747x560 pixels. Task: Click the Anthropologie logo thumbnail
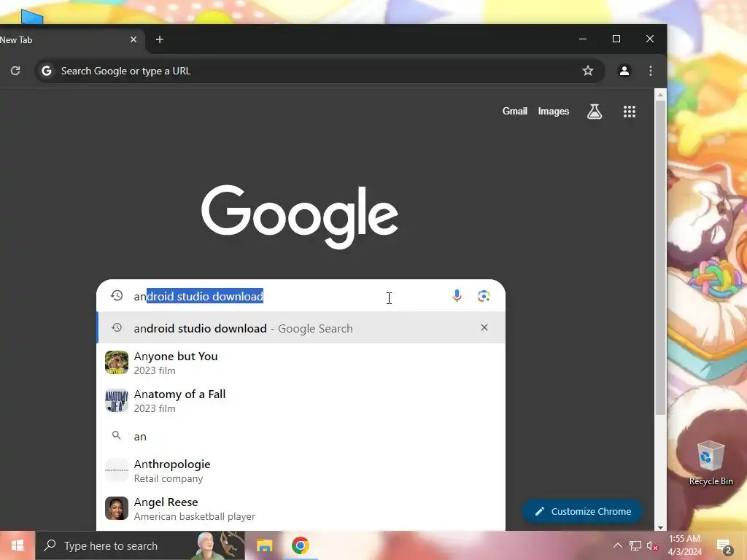[117, 470]
